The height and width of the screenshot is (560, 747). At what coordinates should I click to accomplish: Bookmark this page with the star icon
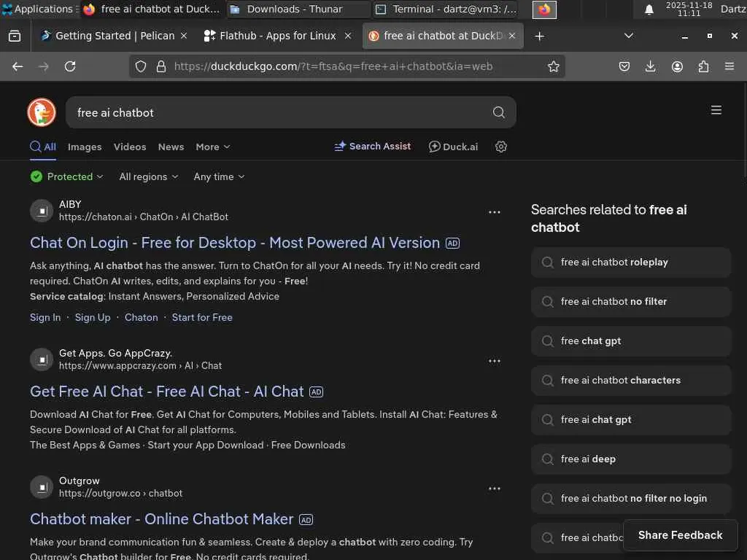tap(554, 66)
